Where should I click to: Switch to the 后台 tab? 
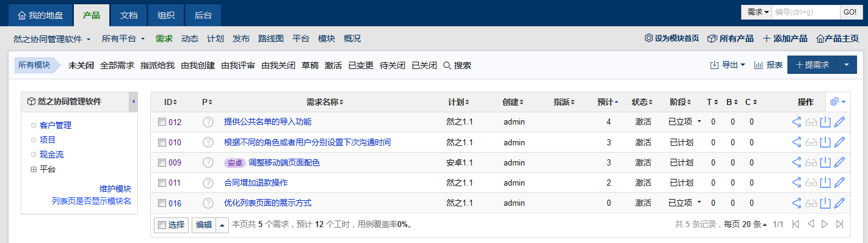click(203, 15)
